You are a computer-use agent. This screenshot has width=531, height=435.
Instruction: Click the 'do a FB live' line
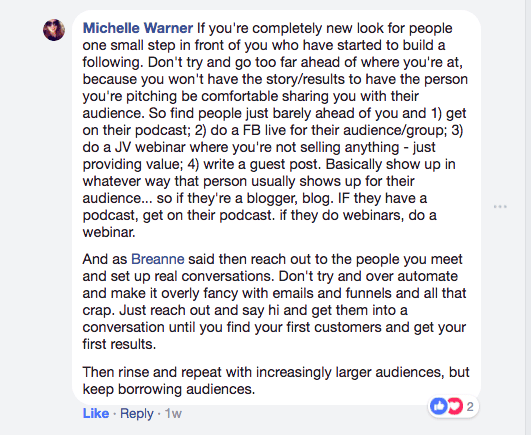[x=273, y=130]
